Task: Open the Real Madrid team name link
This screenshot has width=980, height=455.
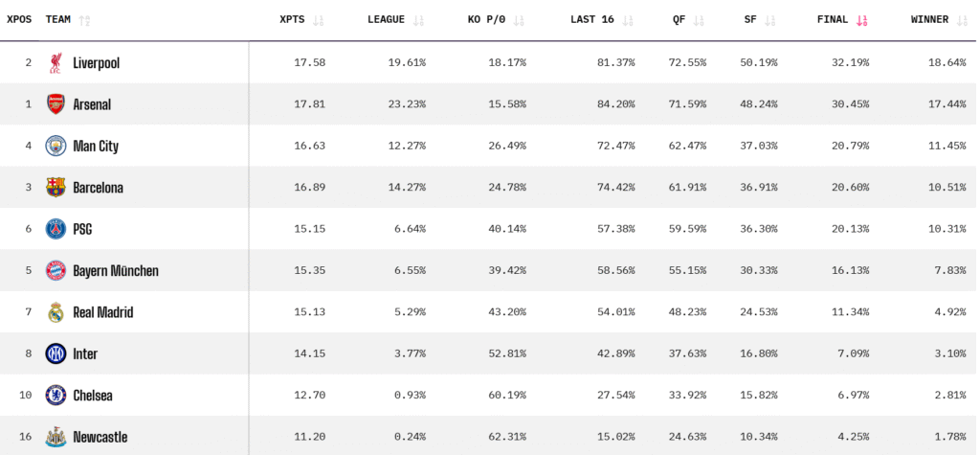Action: pyautogui.click(x=103, y=312)
